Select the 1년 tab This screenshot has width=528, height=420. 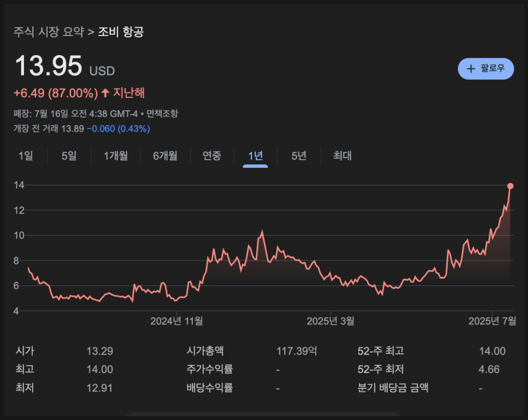tap(255, 156)
